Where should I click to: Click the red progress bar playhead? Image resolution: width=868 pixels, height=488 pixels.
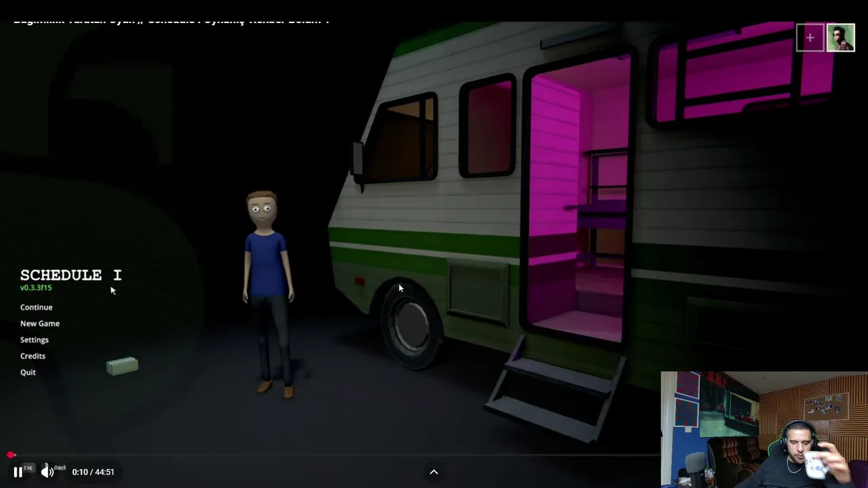click(11, 455)
